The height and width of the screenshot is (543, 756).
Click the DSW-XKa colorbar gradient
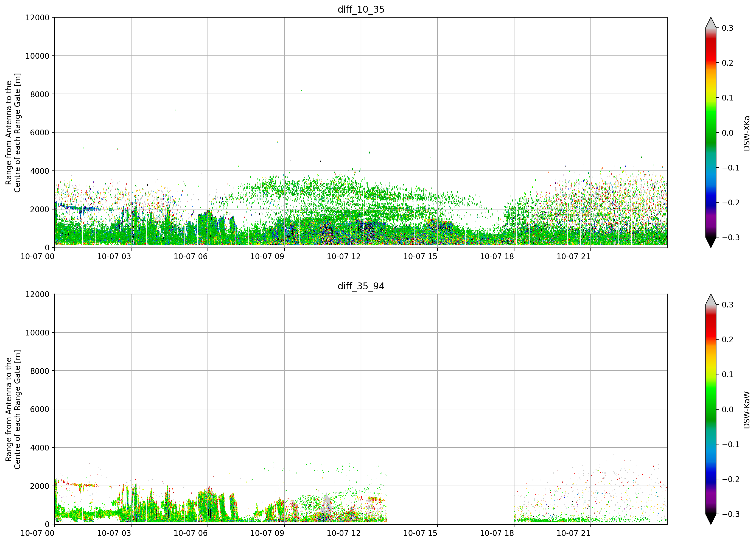711,132
